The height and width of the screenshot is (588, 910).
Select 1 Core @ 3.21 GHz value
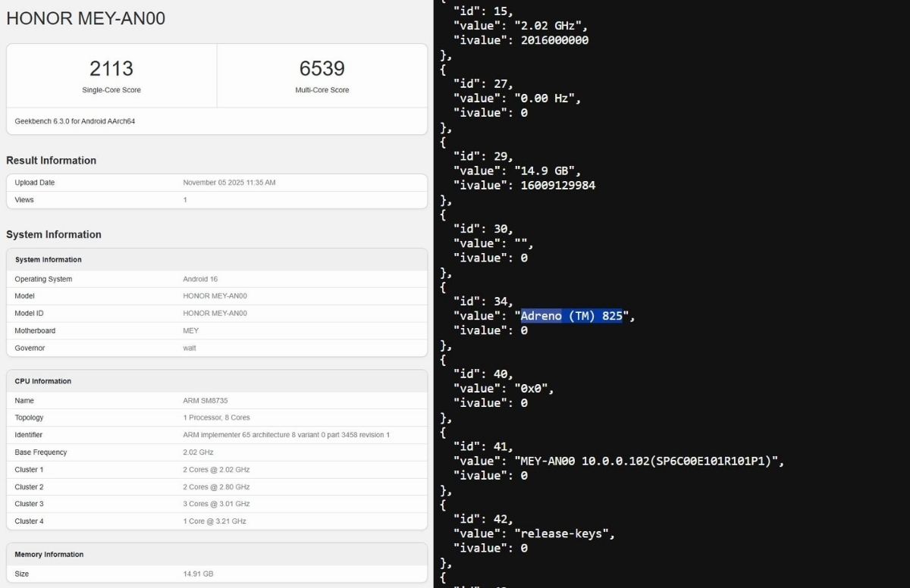tap(215, 521)
